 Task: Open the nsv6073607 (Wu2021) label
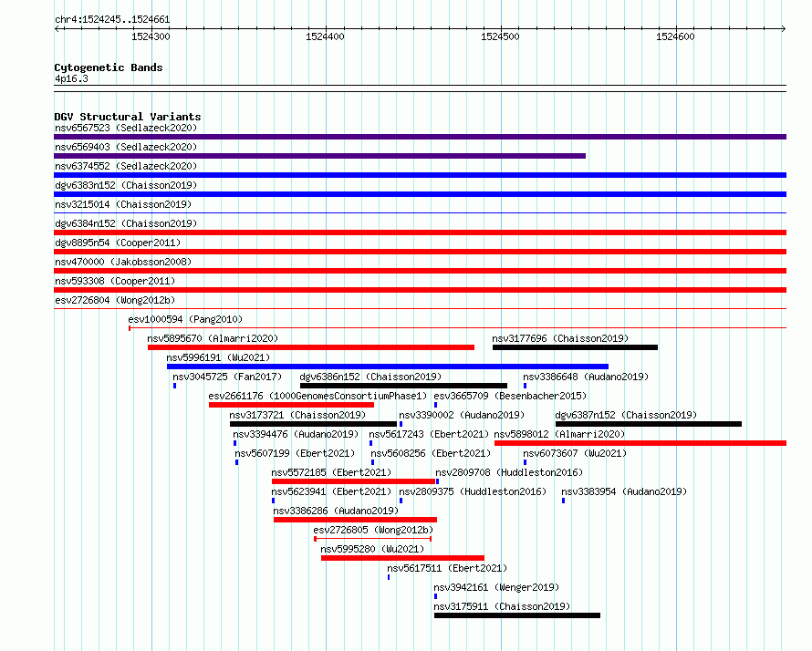pos(575,453)
